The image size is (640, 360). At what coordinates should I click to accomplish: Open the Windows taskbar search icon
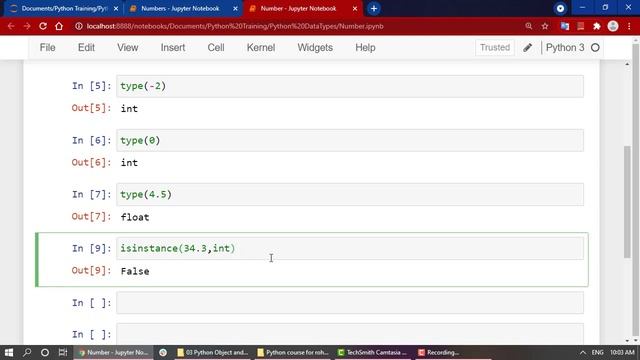pyautogui.click(x=27, y=352)
